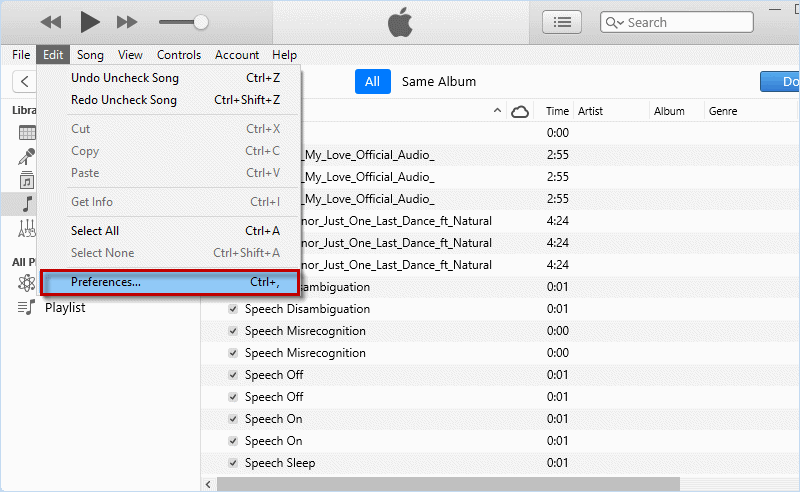The height and width of the screenshot is (492, 800).
Task: Click the back chevron navigation button
Action: [x=22, y=81]
